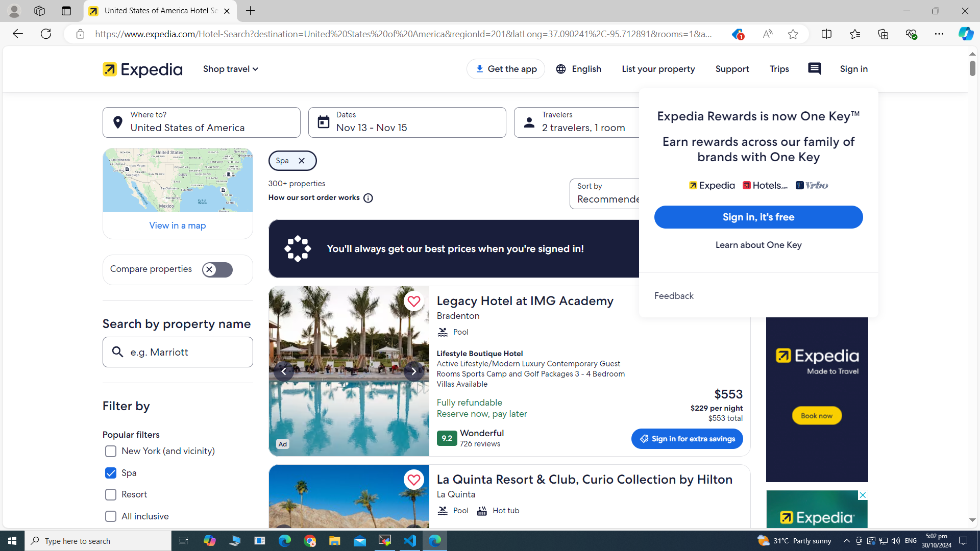This screenshot has width=980, height=551.
Task: Open a new browser tab
Action: (x=251, y=11)
